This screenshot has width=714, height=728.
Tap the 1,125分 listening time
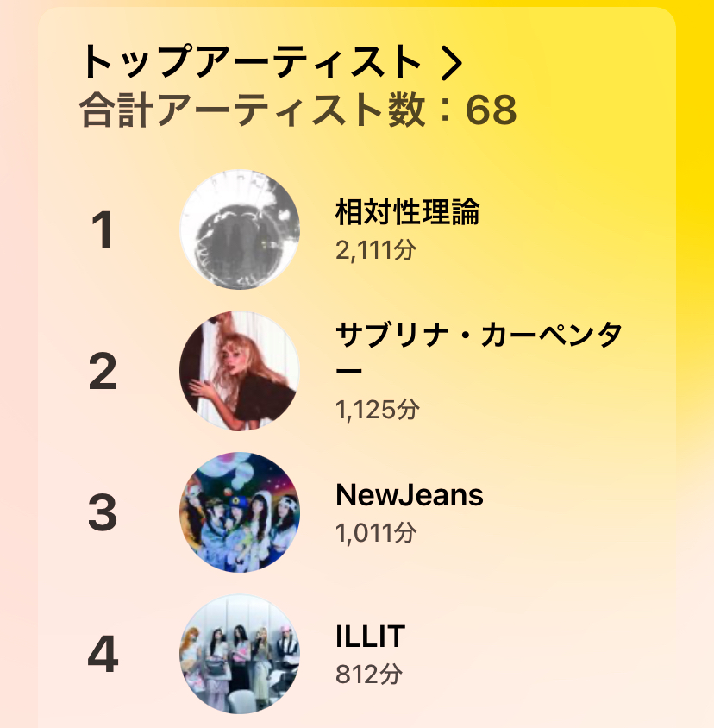[377, 410]
